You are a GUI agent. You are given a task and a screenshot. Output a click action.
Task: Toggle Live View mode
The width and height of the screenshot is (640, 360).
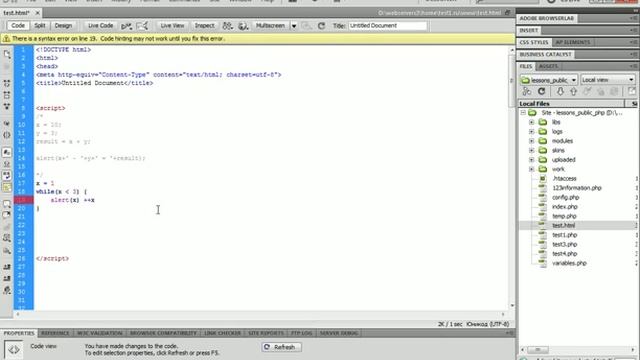(x=172, y=26)
